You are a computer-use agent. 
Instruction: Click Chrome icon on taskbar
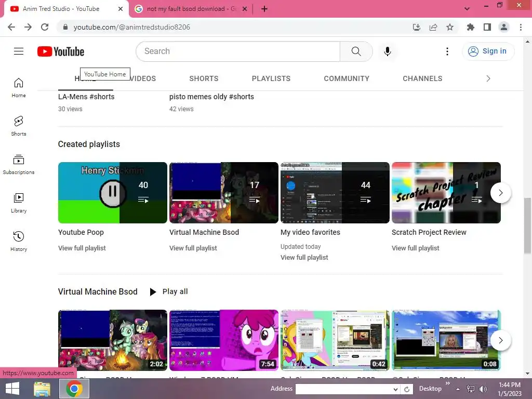pos(74,389)
